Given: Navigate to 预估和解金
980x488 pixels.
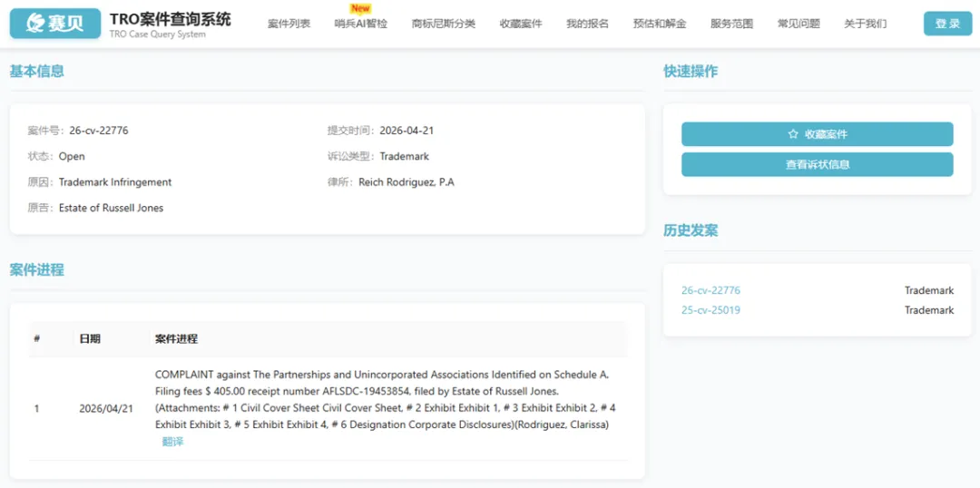Looking at the screenshot, I should pyautogui.click(x=660, y=24).
